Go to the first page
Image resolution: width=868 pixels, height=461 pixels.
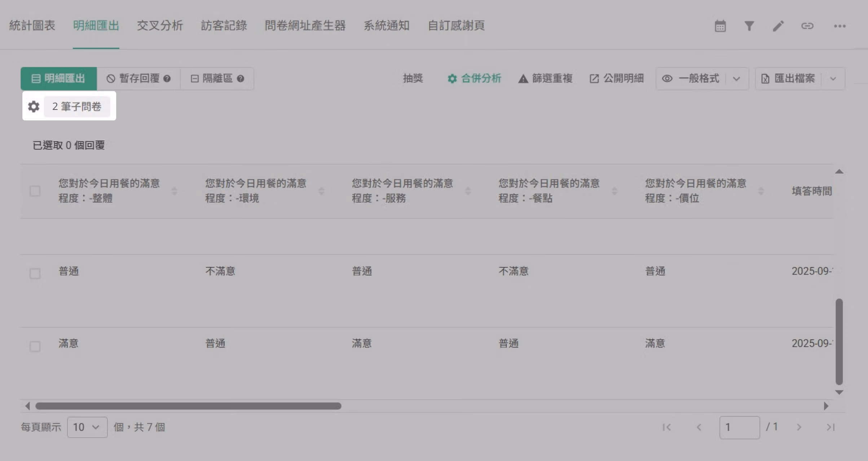click(666, 427)
